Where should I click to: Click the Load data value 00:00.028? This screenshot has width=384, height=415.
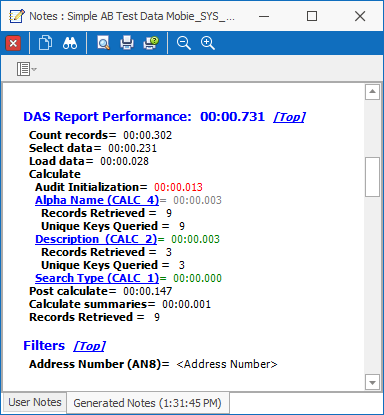(124, 161)
